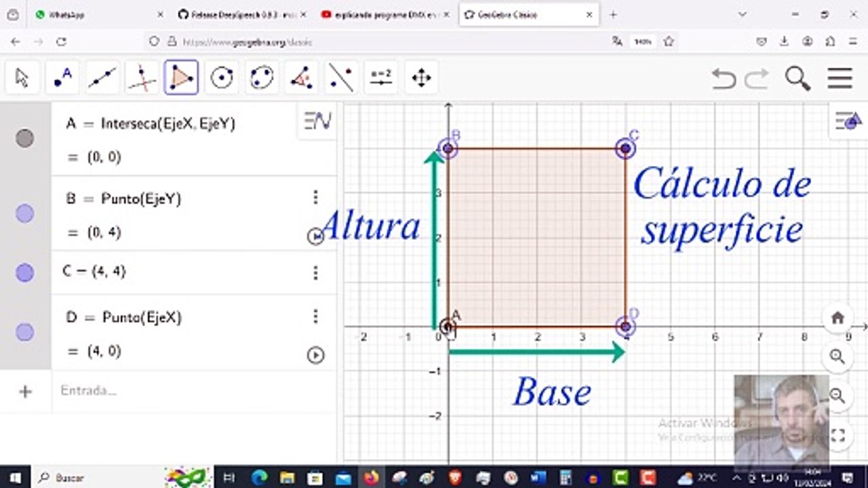Play the animation for point B
This screenshot has height=488, width=868.
[x=315, y=236]
